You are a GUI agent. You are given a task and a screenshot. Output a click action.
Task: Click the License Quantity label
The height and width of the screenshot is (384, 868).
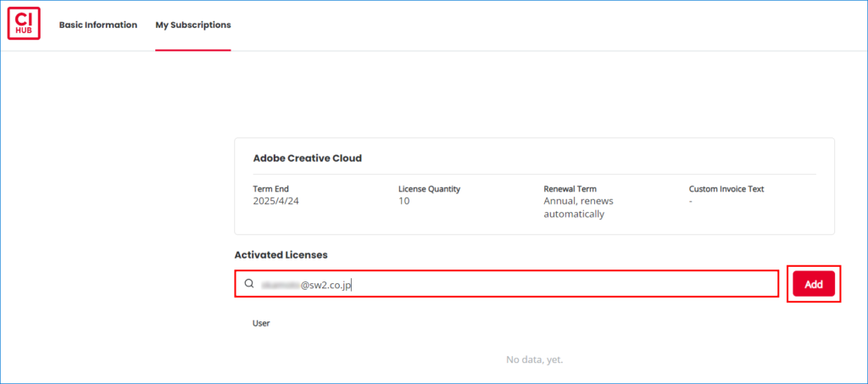point(430,189)
